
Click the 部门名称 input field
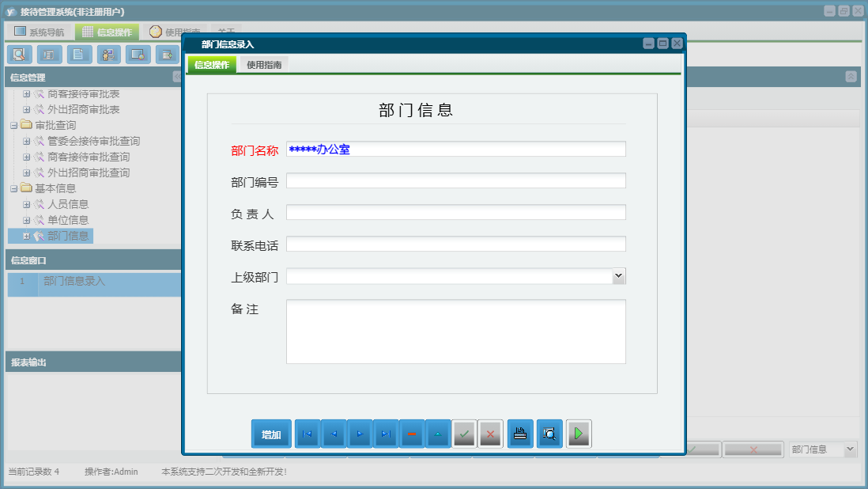455,149
